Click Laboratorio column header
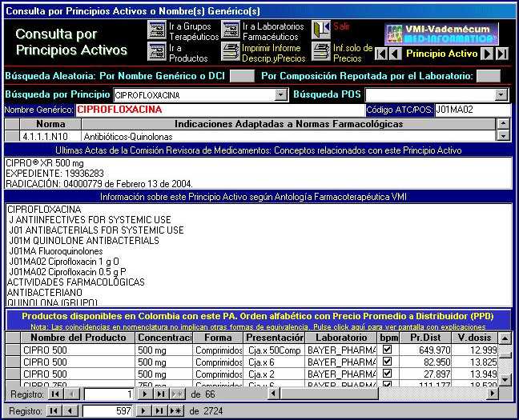 pos(341,338)
